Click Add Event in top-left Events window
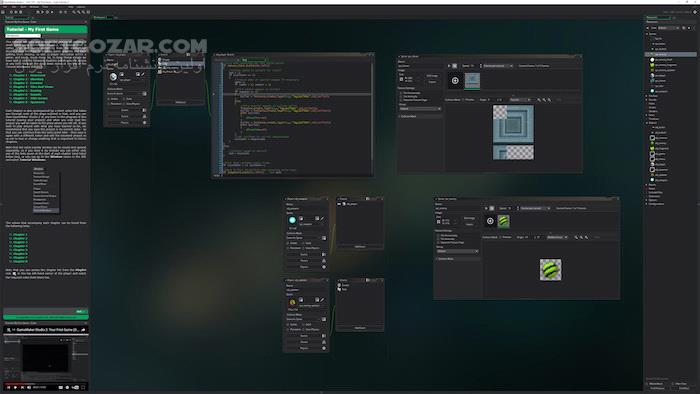700x394 pixels. (180, 102)
